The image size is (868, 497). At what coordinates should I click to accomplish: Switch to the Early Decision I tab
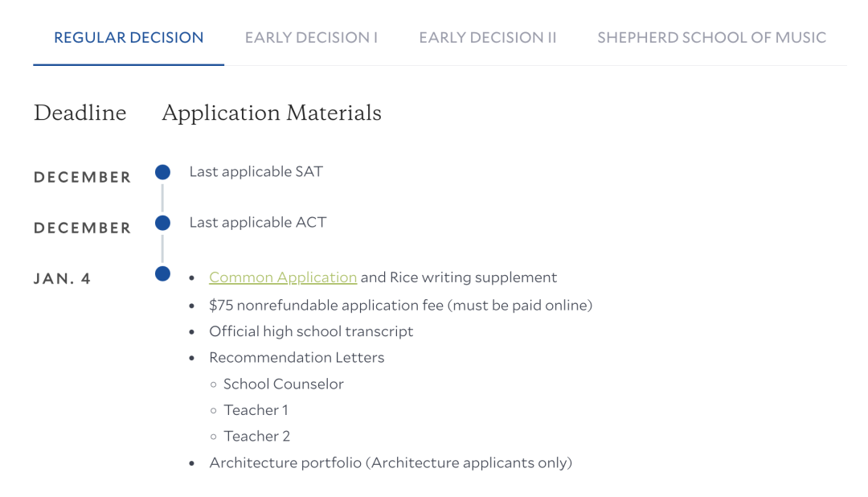311,38
